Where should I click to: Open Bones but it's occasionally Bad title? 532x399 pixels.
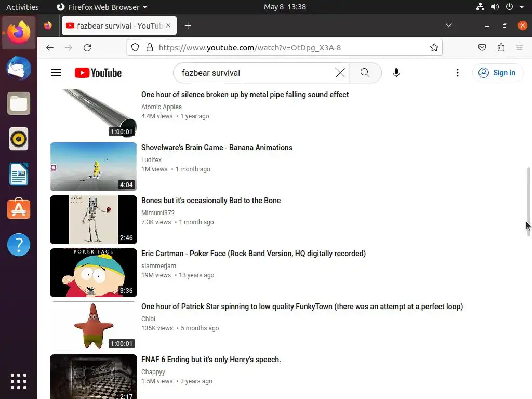click(x=211, y=201)
